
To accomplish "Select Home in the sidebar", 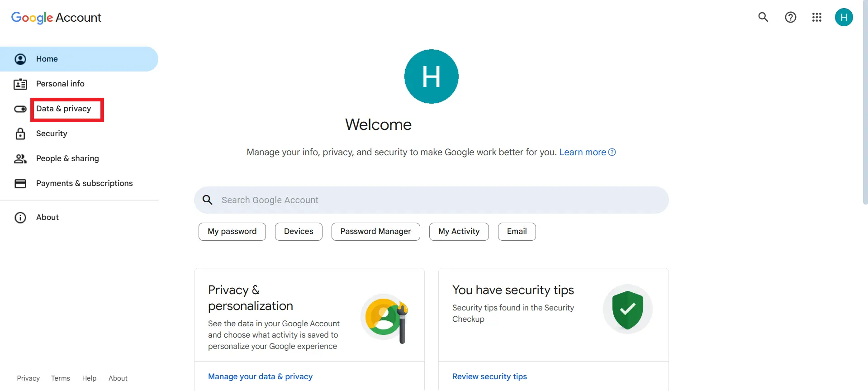I will coord(79,59).
